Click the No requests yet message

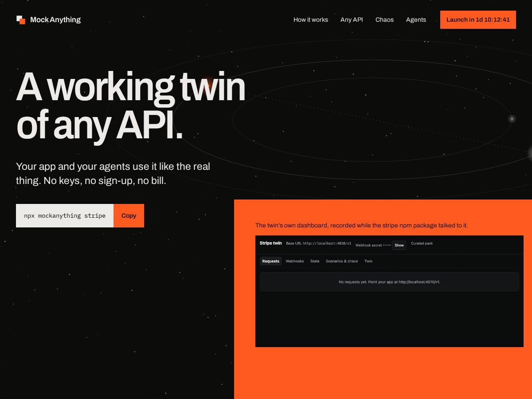point(389,282)
